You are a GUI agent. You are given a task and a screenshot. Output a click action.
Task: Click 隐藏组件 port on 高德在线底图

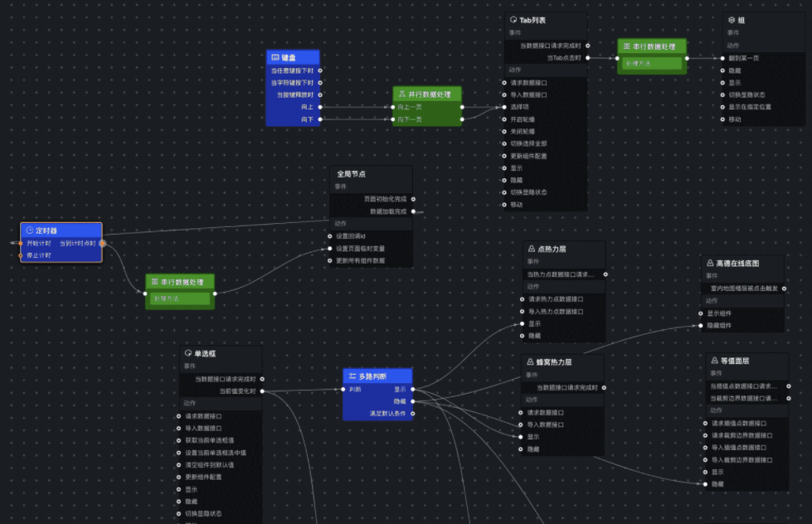(701, 326)
